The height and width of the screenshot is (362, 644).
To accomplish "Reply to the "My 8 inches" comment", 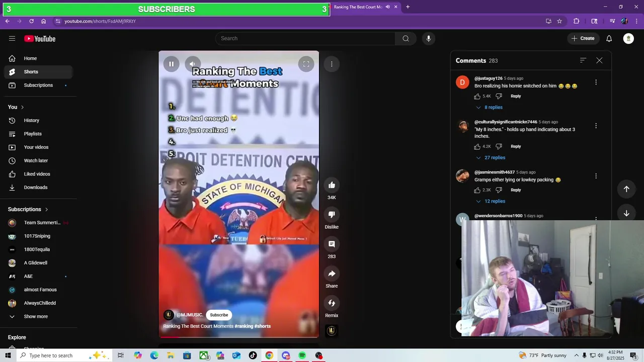I will coord(516,146).
